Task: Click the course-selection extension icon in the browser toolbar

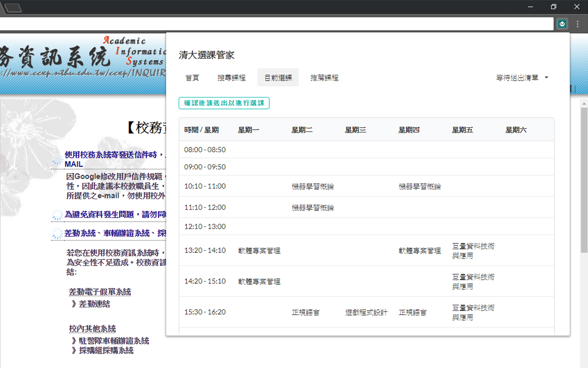Action: 562,24
